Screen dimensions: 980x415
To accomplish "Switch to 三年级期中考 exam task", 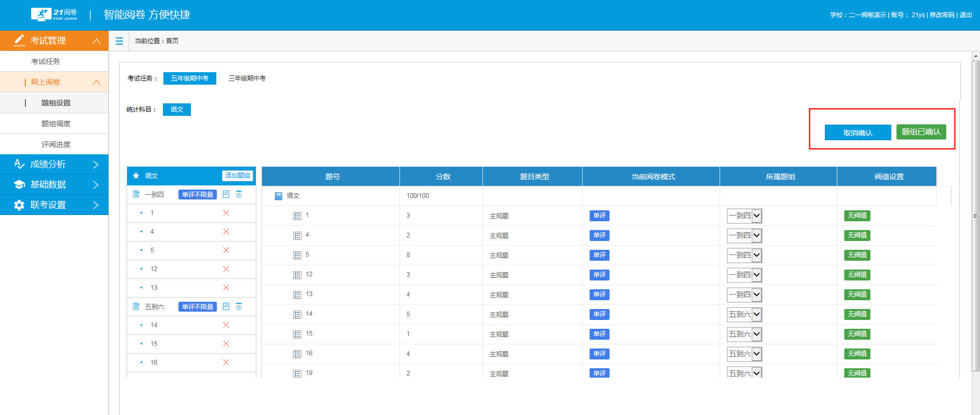I will click(x=247, y=78).
